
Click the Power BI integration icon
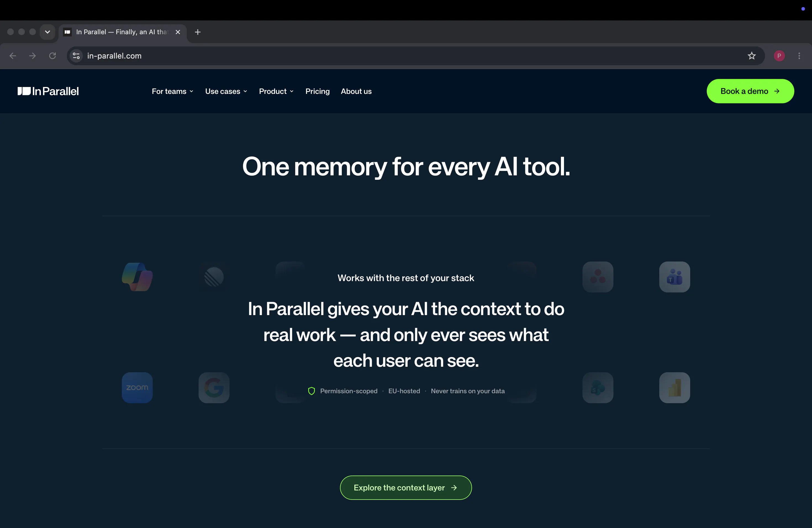(x=674, y=387)
